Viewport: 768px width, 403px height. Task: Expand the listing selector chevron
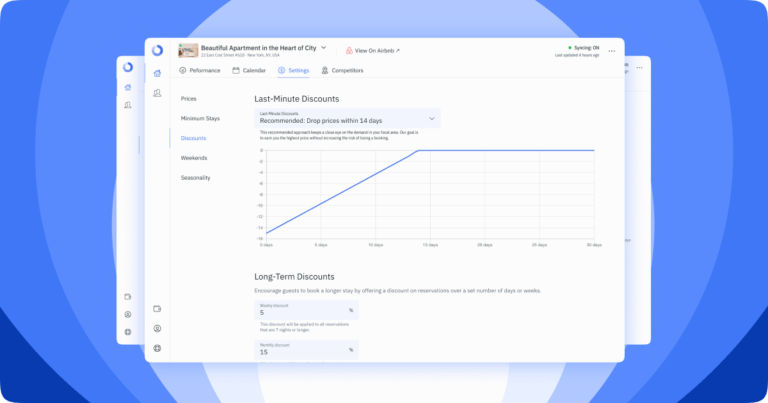(324, 48)
